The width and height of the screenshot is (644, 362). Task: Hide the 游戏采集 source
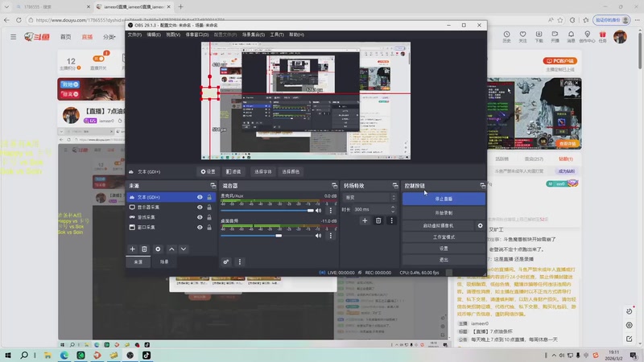pos(200,217)
